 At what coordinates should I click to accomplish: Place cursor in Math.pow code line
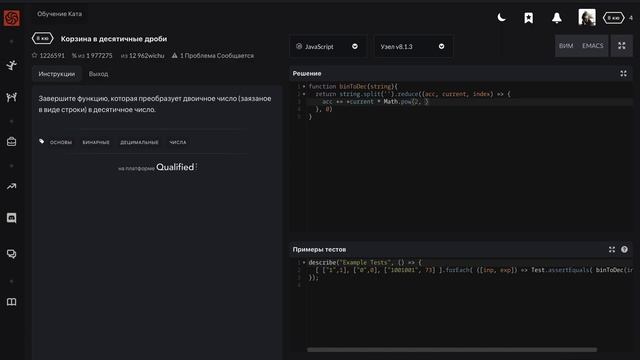click(x=376, y=102)
